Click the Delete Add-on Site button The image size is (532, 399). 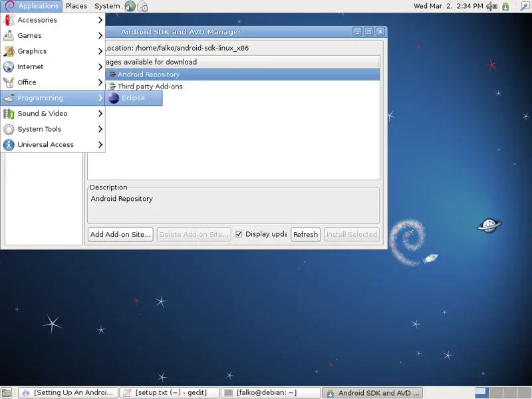(194, 235)
